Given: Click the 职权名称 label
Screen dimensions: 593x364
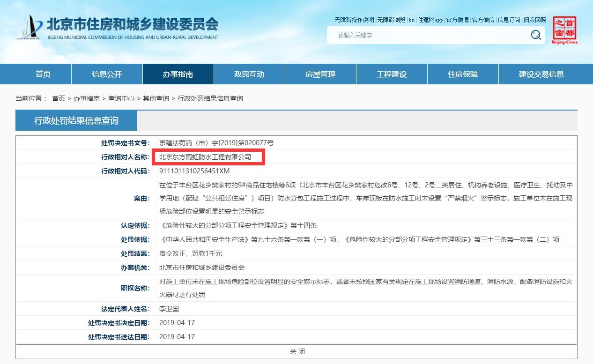Looking at the screenshot, I should pos(135,288).
